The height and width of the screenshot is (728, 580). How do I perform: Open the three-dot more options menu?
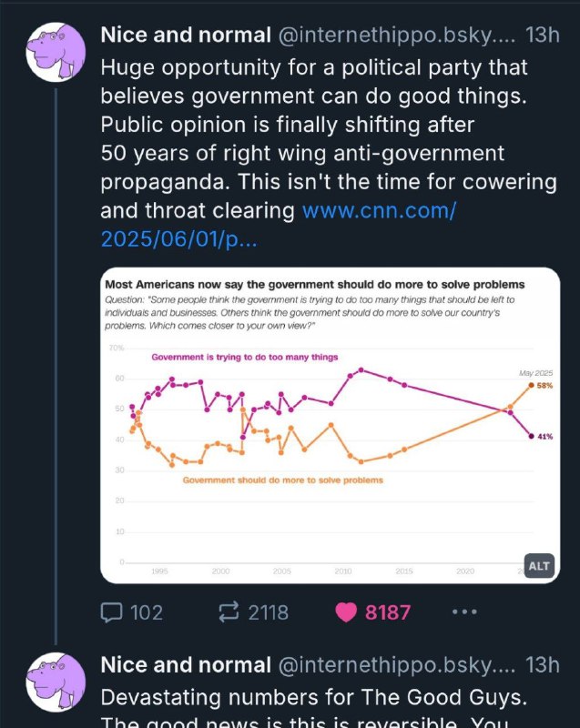pos(464,612)
